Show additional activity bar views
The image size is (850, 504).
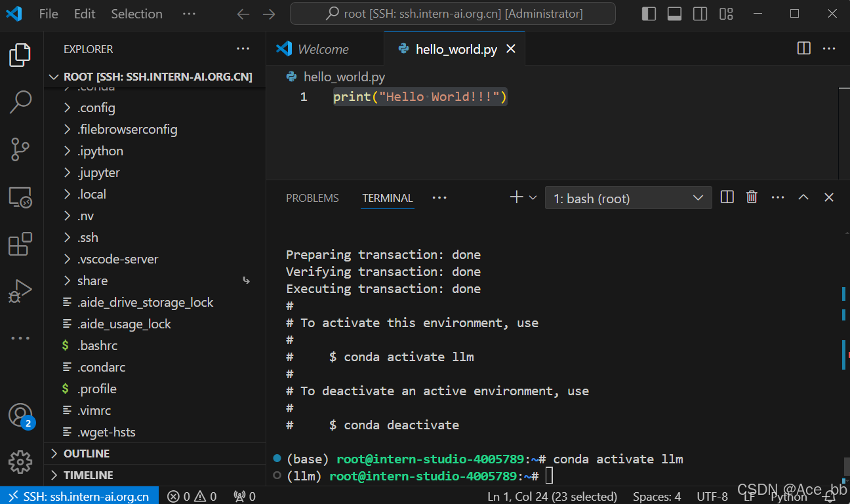tap(20, 338)
